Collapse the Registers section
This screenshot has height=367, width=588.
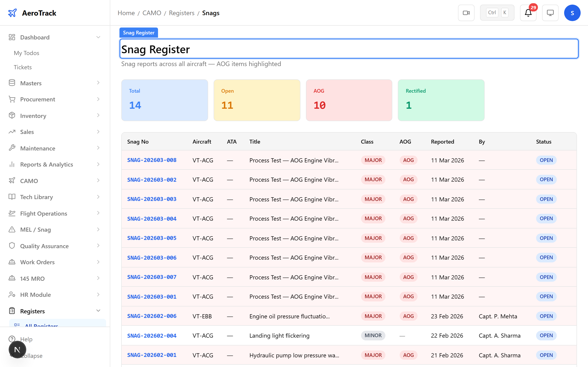tap(98, 311)
